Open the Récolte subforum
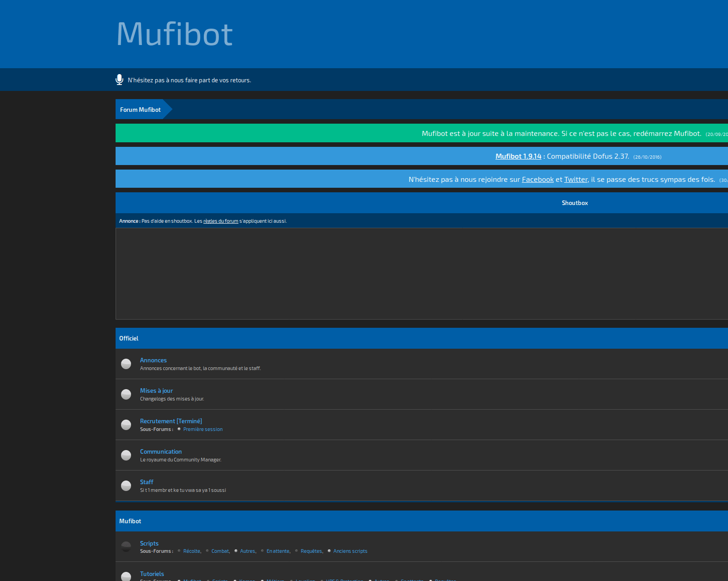Screen dimensions: 728x581 192,551
